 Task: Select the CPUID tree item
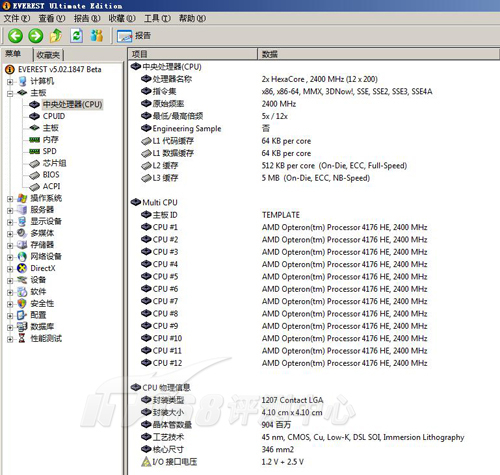click(x=54, y=116)
